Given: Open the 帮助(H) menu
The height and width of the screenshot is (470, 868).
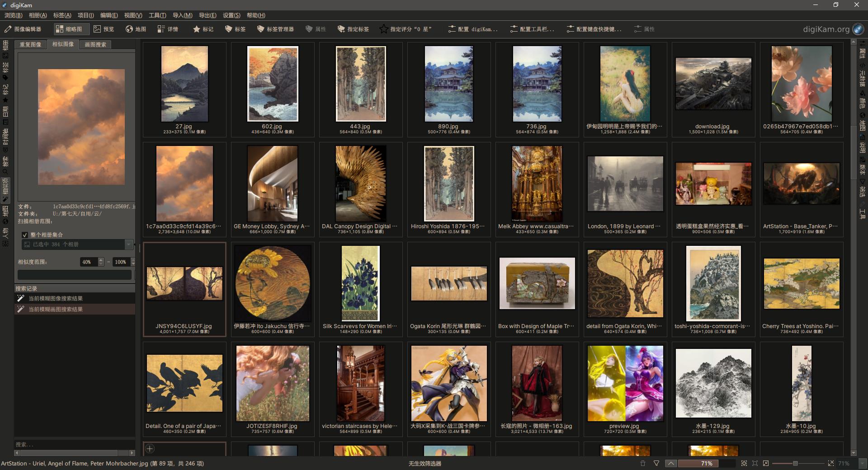Looking at the screenshot, I should coord(256,15).
